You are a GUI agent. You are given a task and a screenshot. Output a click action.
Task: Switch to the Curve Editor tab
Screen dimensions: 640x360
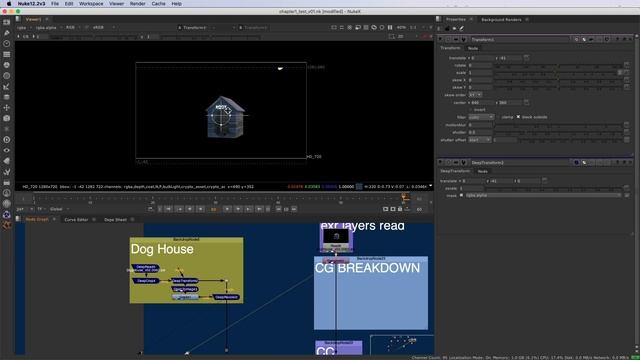point(76,220)
